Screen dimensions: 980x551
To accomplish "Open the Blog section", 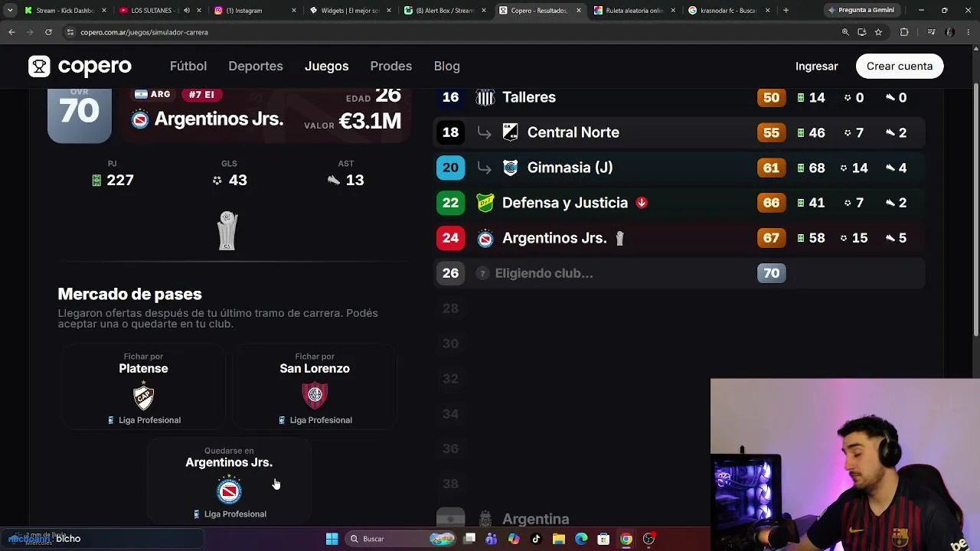I will coord(447,66).
